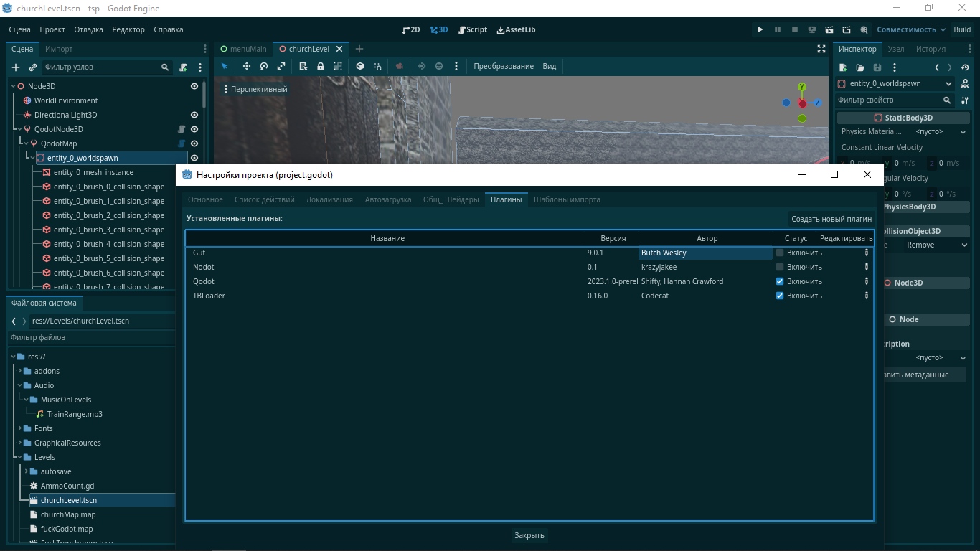
Task: Switch to the Список действий tab
Action: pyautogui.click(x=265, y=199)
